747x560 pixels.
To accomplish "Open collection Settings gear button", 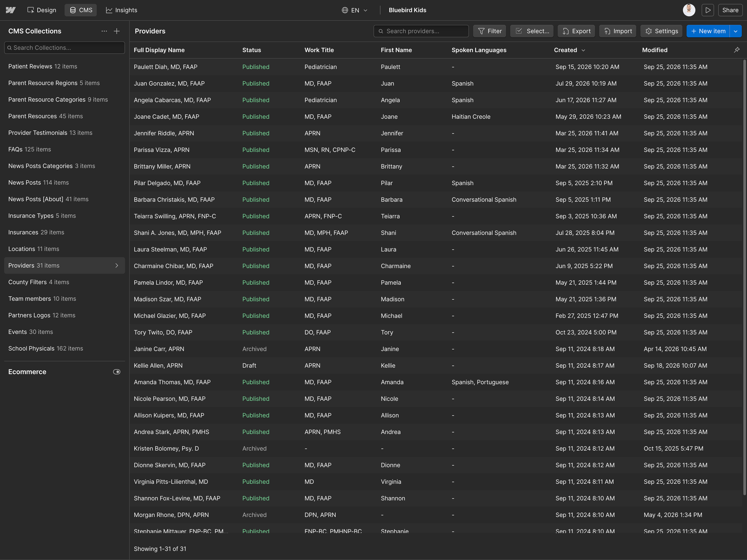I will point(662,31).
